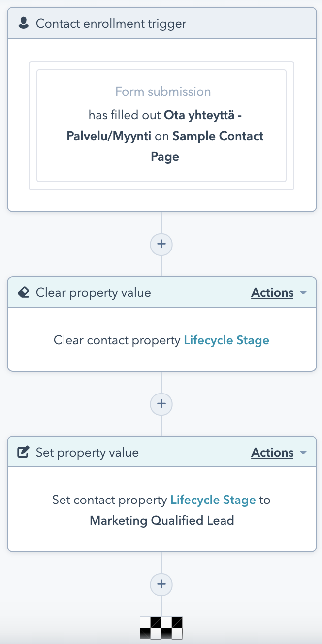Viewport: 322px width, 644px height.
Task: Click the Set property value header title
Action: coord(87,453)
